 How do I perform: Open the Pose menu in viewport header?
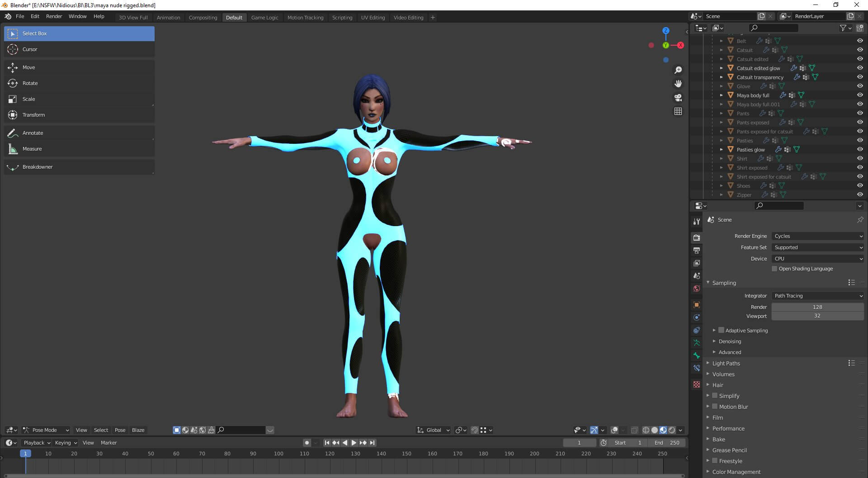click(x=120, y=430)
